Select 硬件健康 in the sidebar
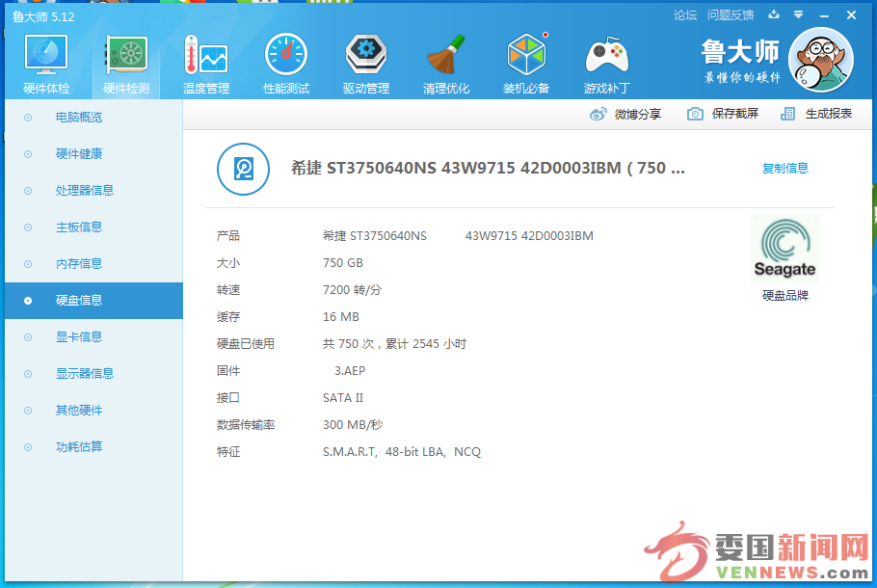 point(94,154)
